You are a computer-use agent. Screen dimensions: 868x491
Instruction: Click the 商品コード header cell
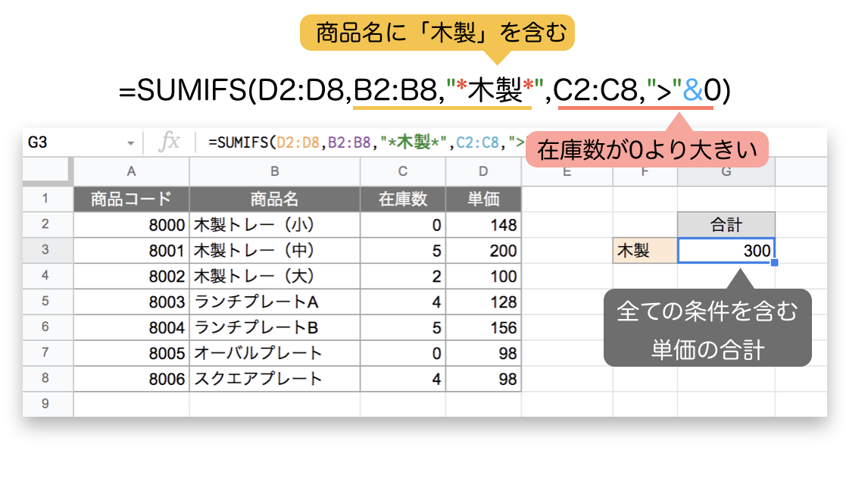tap(131, 199)
